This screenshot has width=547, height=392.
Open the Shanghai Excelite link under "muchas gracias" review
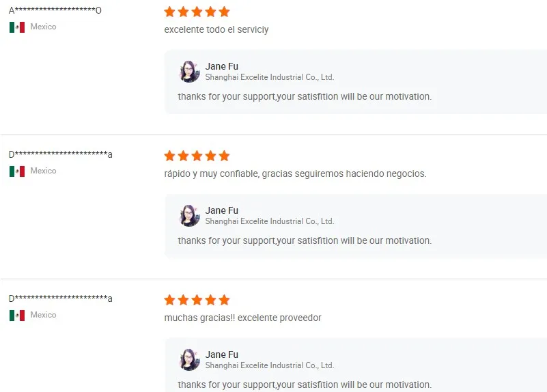click(270, 365)
